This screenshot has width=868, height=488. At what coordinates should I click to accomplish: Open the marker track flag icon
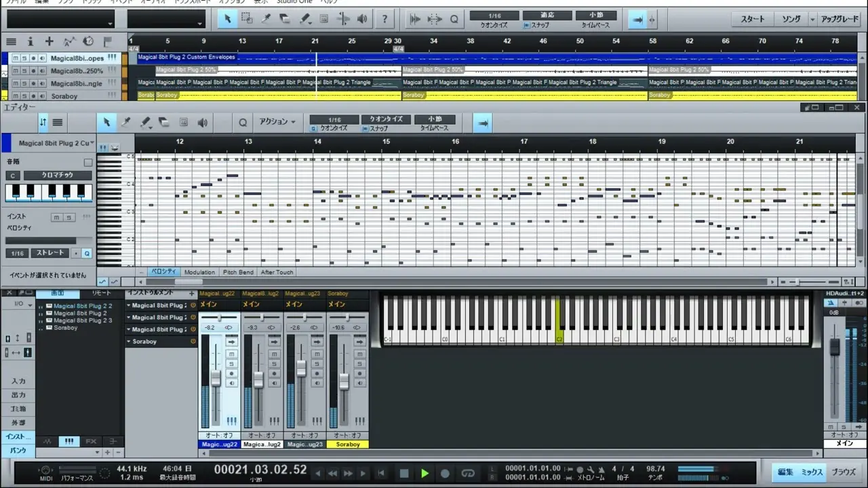107,42
